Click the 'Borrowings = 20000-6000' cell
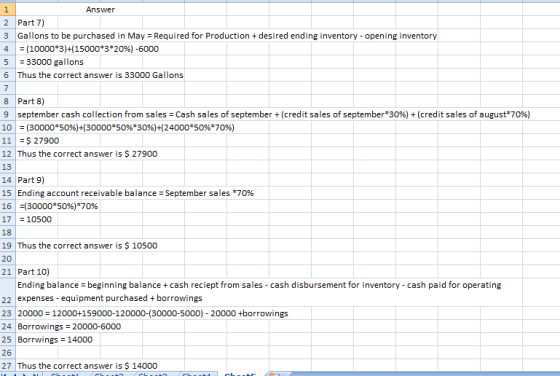This screenshot has height=376, width=560. (69, 327)
